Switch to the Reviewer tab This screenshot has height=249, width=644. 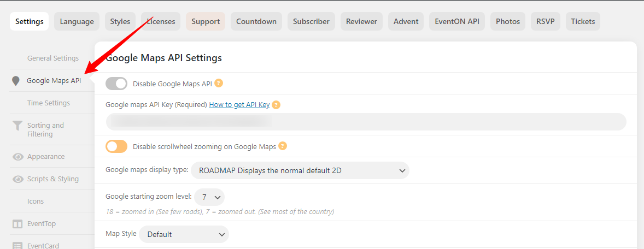(361, 21)
